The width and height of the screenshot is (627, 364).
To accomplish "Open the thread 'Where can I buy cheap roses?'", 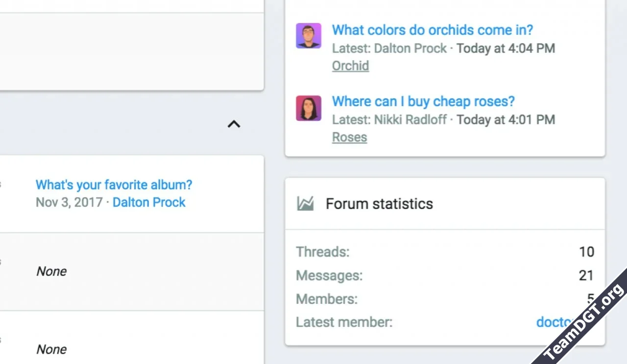I will (x=423, y=101).
